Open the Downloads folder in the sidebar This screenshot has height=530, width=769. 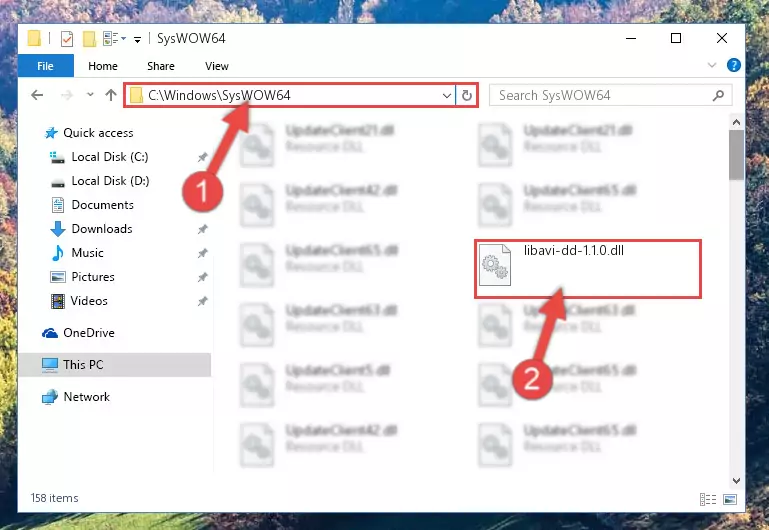click(91, 229)
